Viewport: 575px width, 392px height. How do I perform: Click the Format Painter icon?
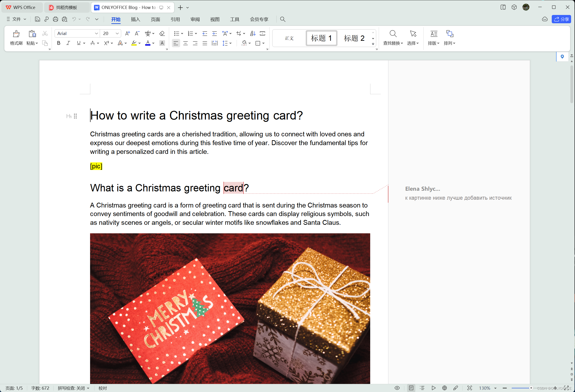pos(16,34)
